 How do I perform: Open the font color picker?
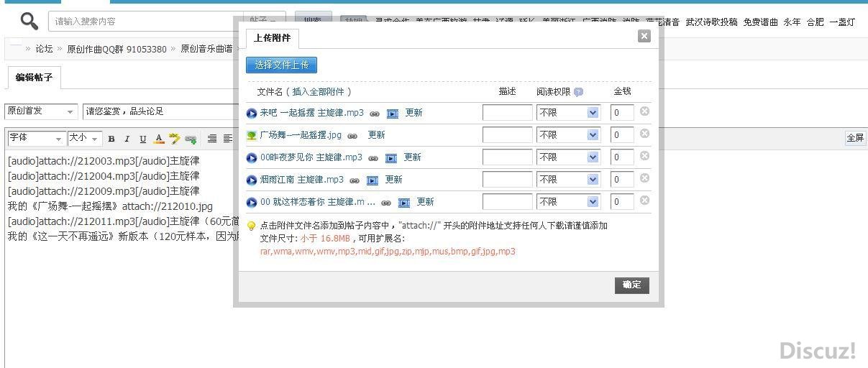click(x=159, y=139)
